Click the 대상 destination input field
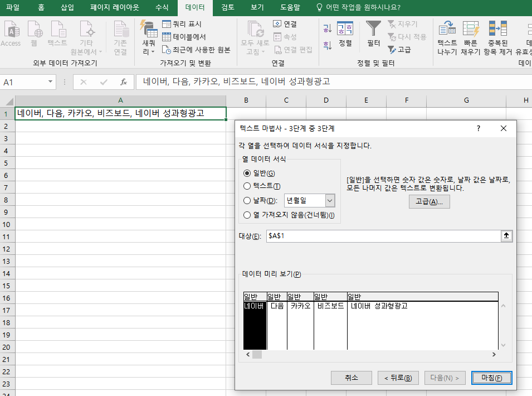532x396 pixels. (x=383, y=236)
